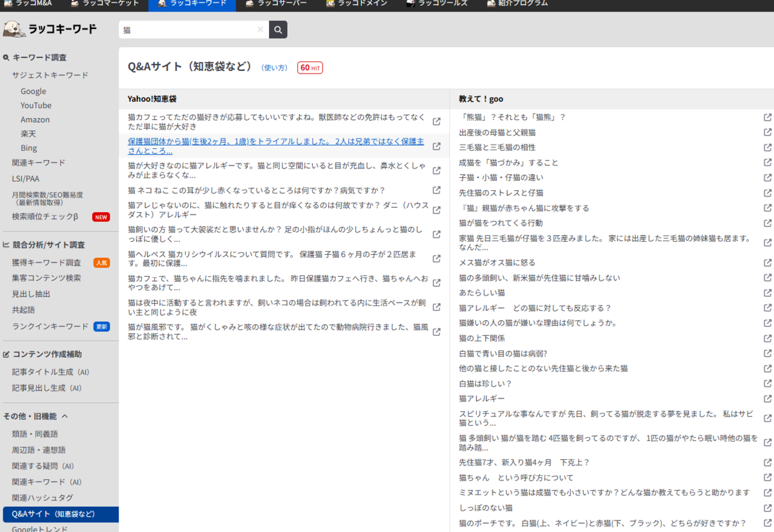The height and width of the screenshot is (532, 774).
Task: Click the search magnifier button
Action: click(278, 30)
